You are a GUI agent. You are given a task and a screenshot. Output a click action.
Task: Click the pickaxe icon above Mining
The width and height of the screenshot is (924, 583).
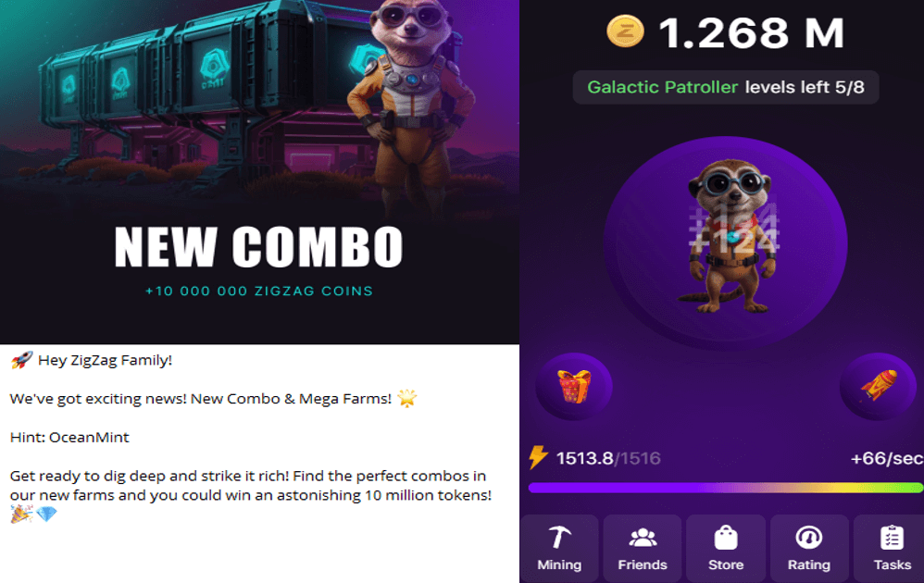559,537
